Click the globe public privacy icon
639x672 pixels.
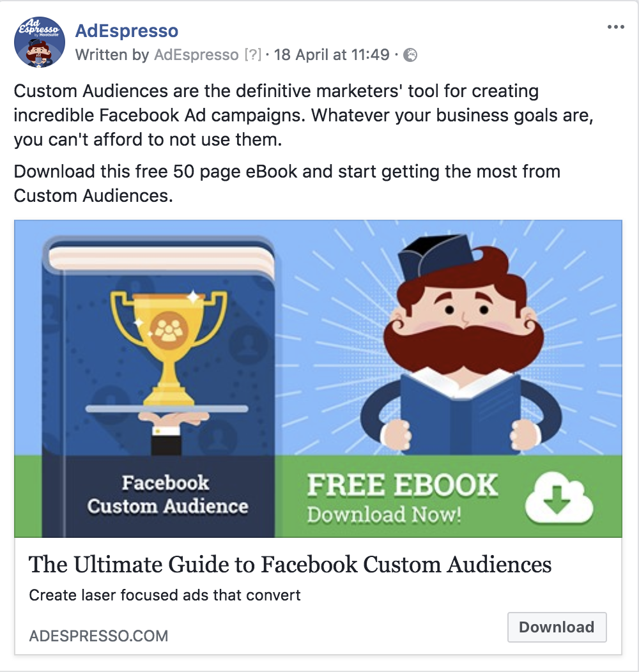[x=410, y=56]
